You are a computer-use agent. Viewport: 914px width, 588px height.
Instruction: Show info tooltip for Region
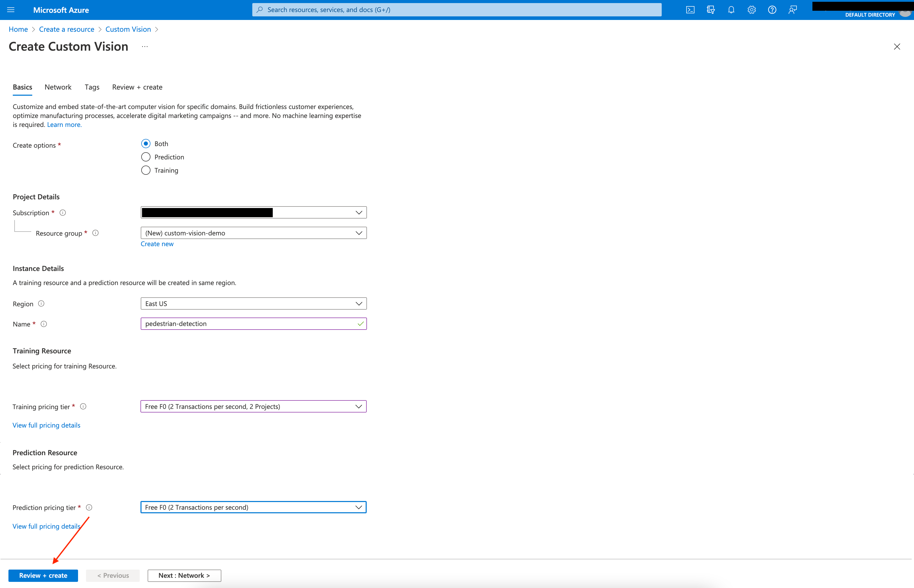pyautogui.click(x=41, y=303)
